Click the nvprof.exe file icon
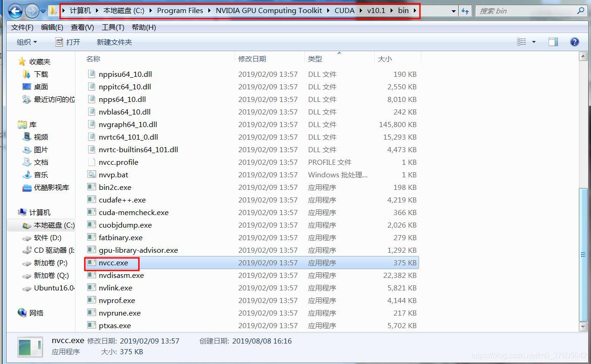 point(91,300)
